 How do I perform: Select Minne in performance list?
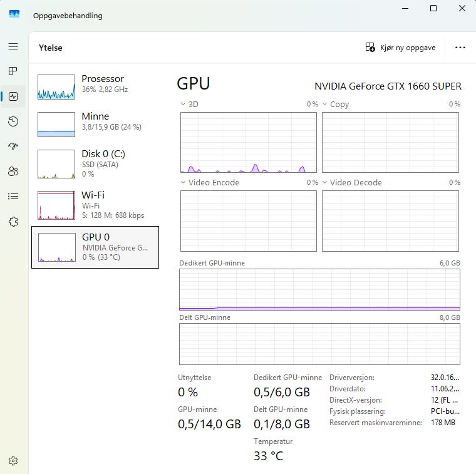95,125
